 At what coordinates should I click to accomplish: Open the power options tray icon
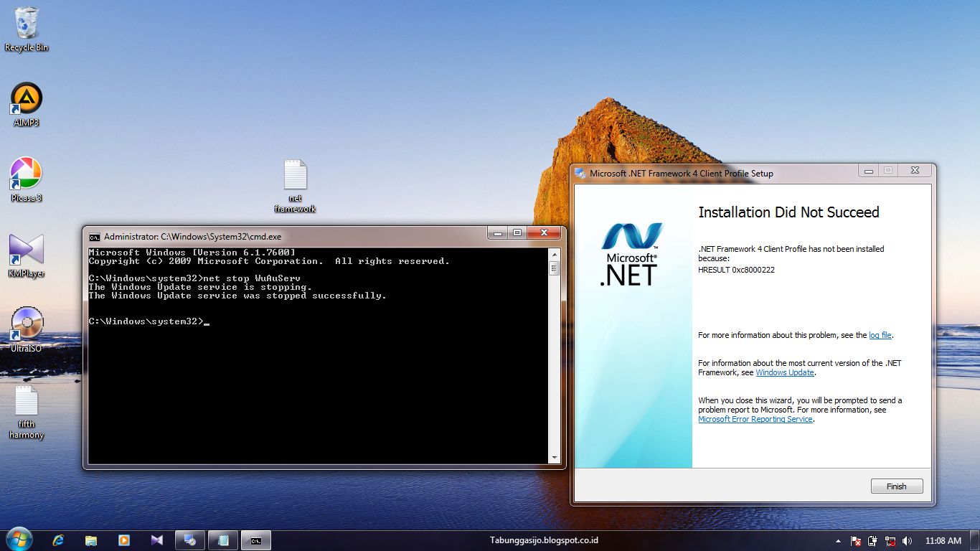(872, 540)
